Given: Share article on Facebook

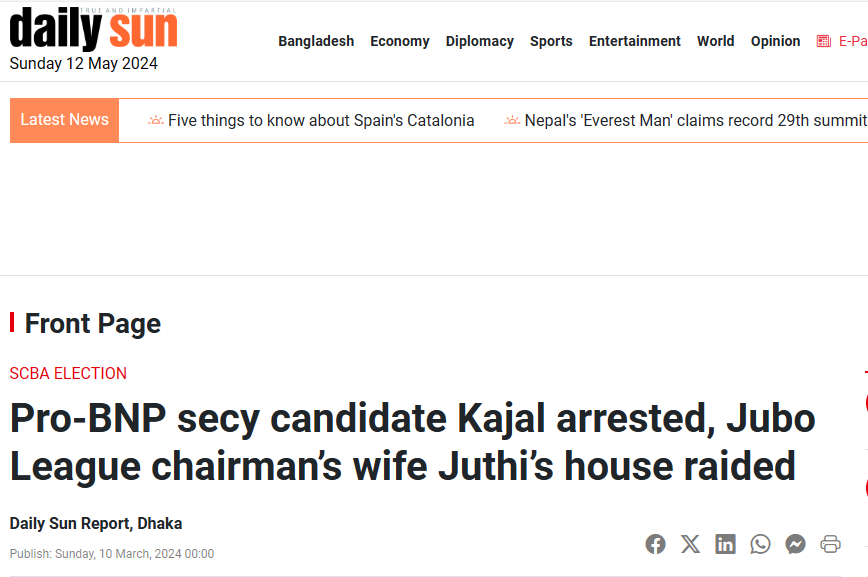Looking at the screenshot, I should (x=655, y=544).
